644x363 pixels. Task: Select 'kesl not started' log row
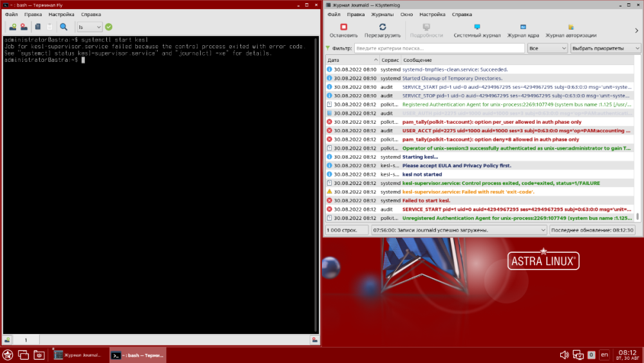pyautogui.click(x=480, y=174)
